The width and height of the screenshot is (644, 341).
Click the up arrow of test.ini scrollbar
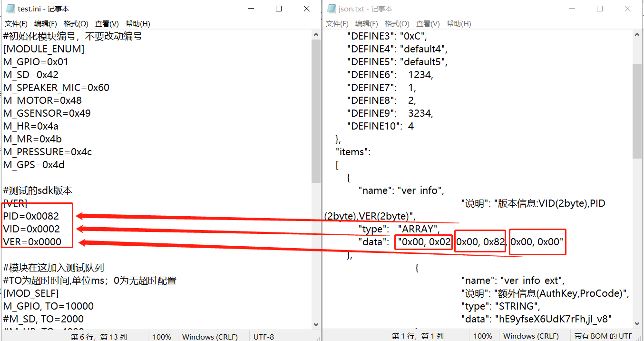(316, 35)
